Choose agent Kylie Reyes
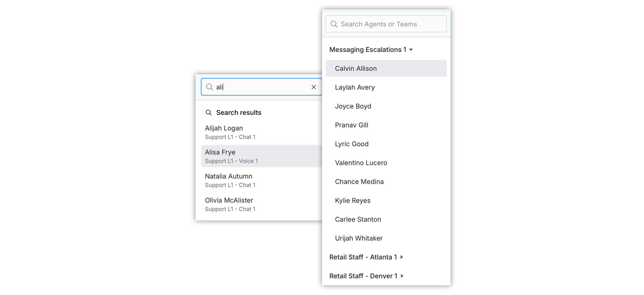Viewport: 644px width, 295px height. [x=386, y=200]
